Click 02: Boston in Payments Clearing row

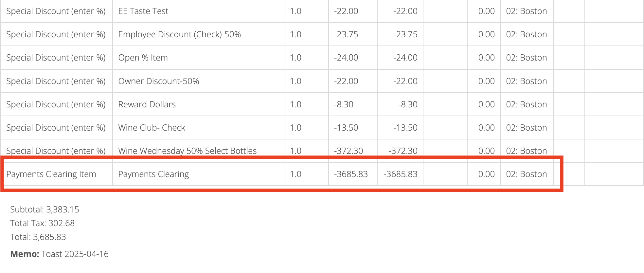coord(526,174)
